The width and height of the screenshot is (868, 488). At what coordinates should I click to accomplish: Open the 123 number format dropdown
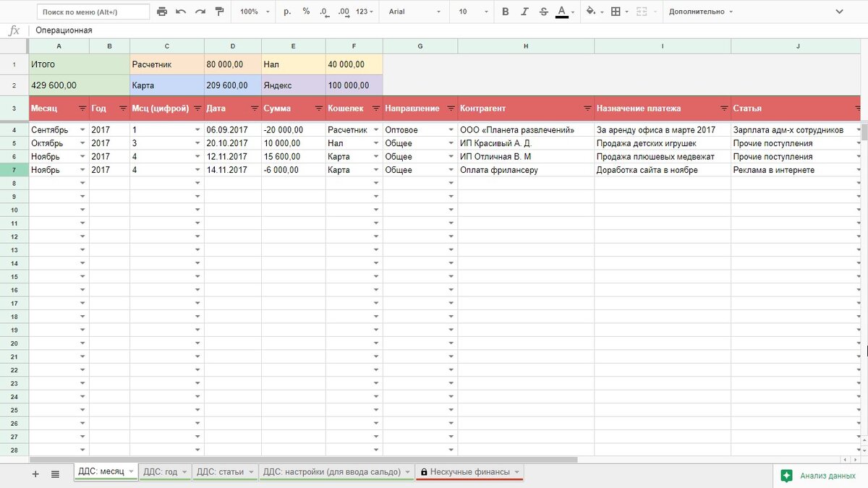[x=365, y=12]
